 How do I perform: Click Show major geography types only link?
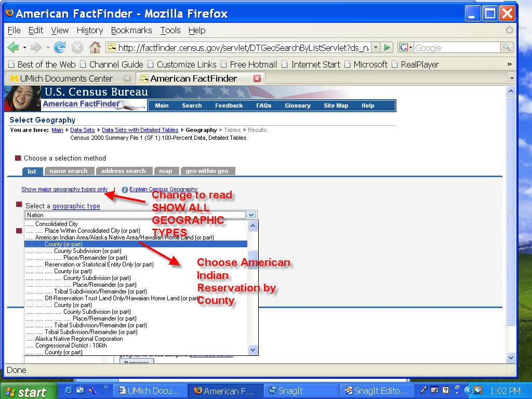click(x=65, y=190)
